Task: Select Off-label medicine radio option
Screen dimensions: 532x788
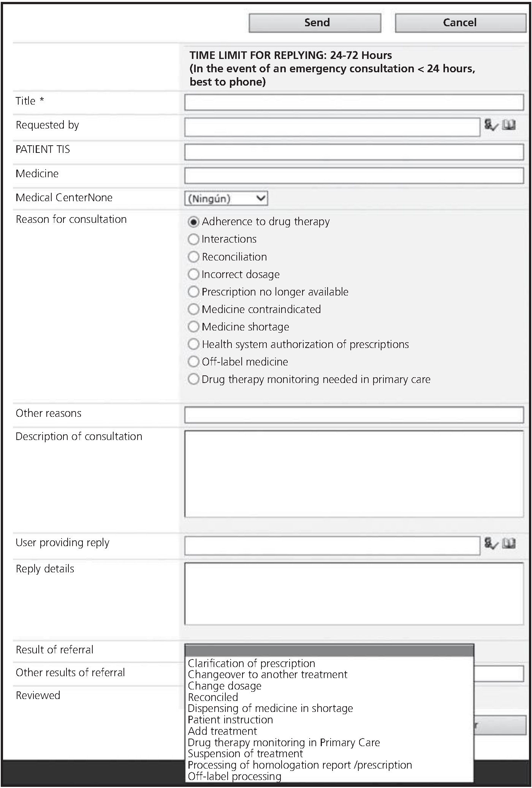Action: point(193,362)
